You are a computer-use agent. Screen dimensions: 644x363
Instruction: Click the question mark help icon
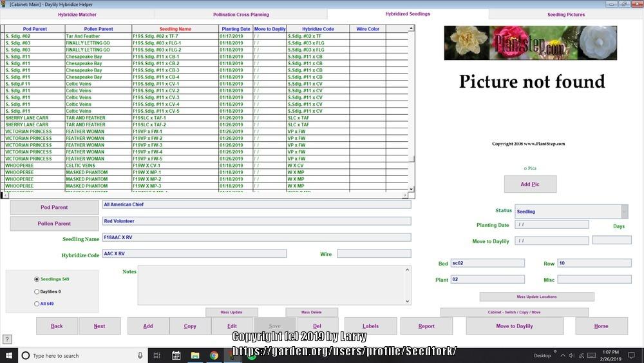click(7, 339)
